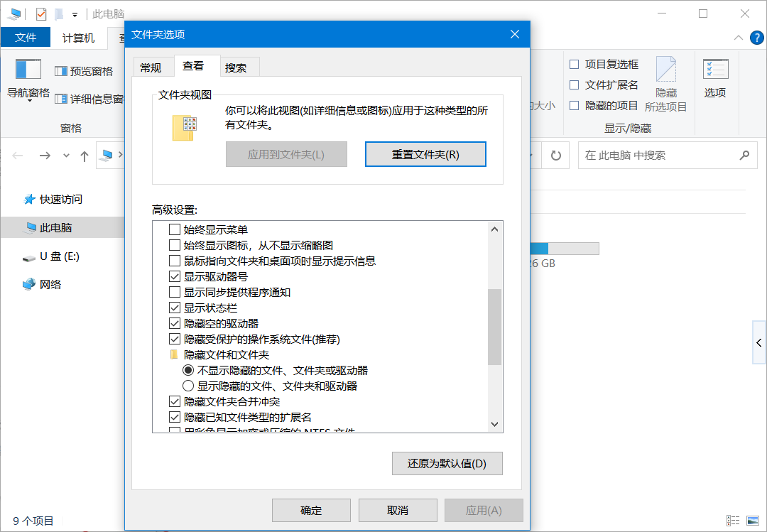
Task: Switch to the 搜索 tab
Action: click(x=236, y=67)
